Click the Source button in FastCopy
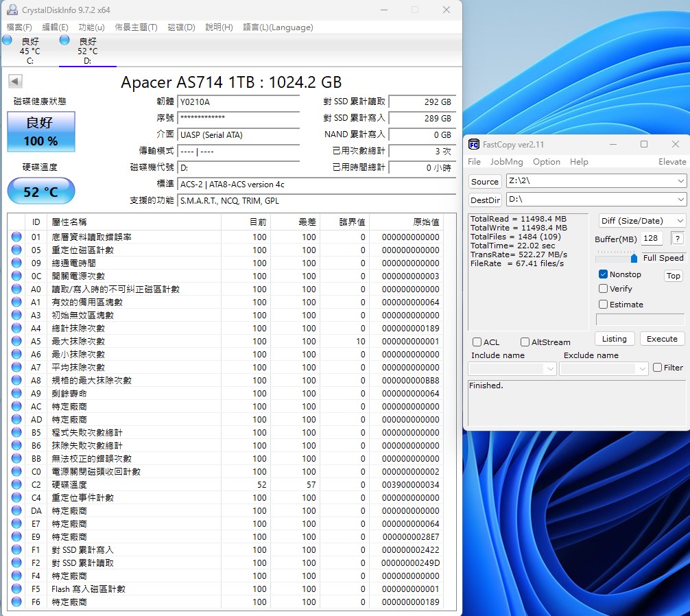This screenshot has height=616, width=690. [485, 181]
